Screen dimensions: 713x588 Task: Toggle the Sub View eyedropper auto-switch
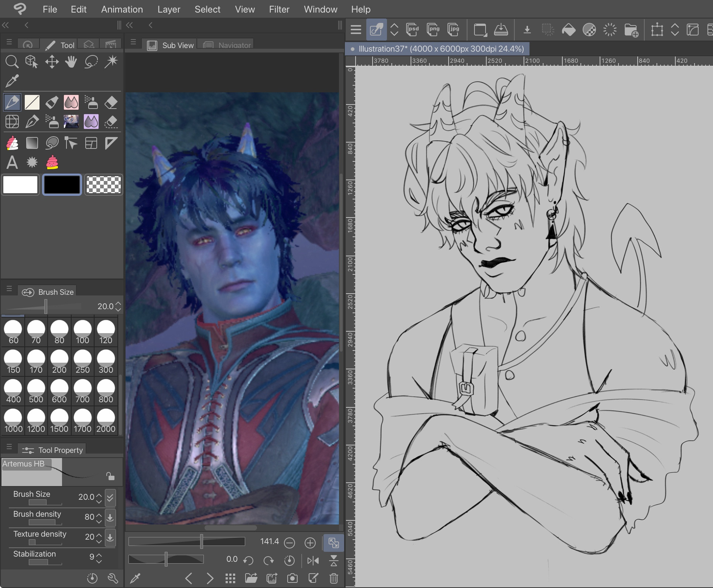136,578
